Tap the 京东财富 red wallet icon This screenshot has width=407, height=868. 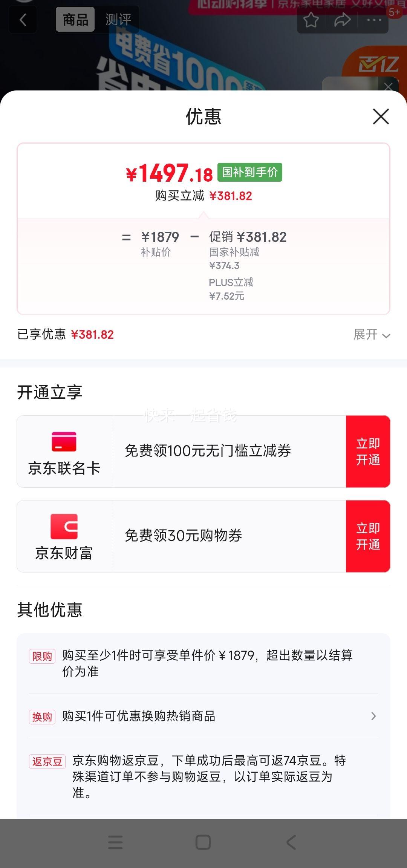64,526
